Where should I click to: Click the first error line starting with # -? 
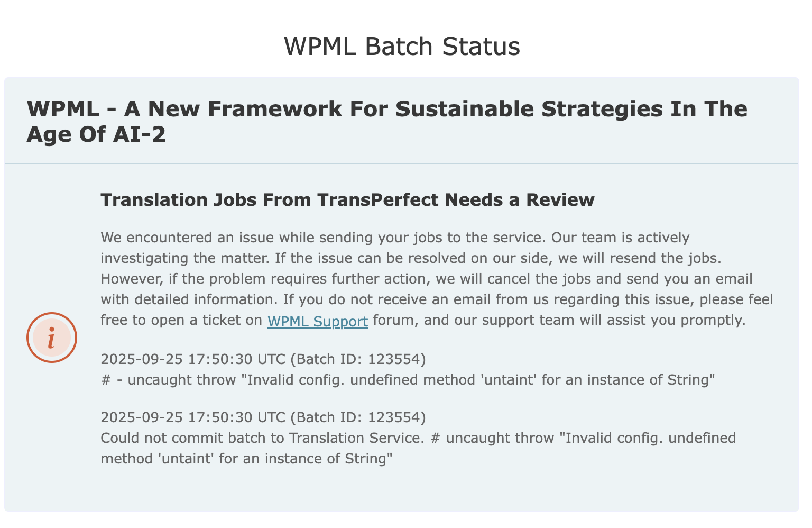[x=408, y=380]
